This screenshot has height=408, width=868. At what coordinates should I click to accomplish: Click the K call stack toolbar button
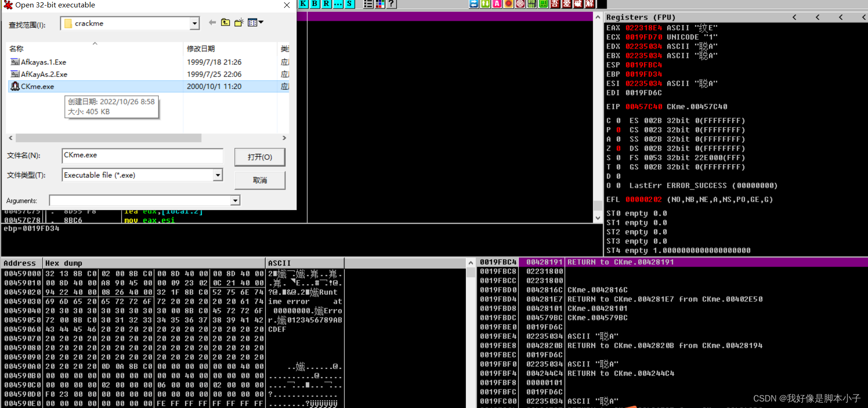[303, 4]
